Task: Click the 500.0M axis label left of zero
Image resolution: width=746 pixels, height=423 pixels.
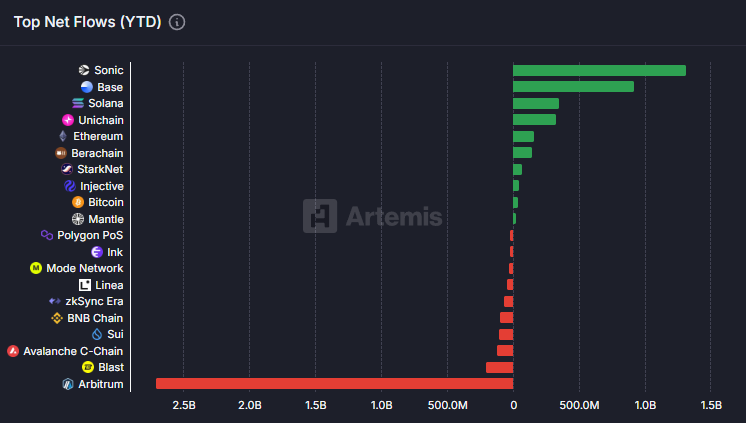Action: (447, 405)
